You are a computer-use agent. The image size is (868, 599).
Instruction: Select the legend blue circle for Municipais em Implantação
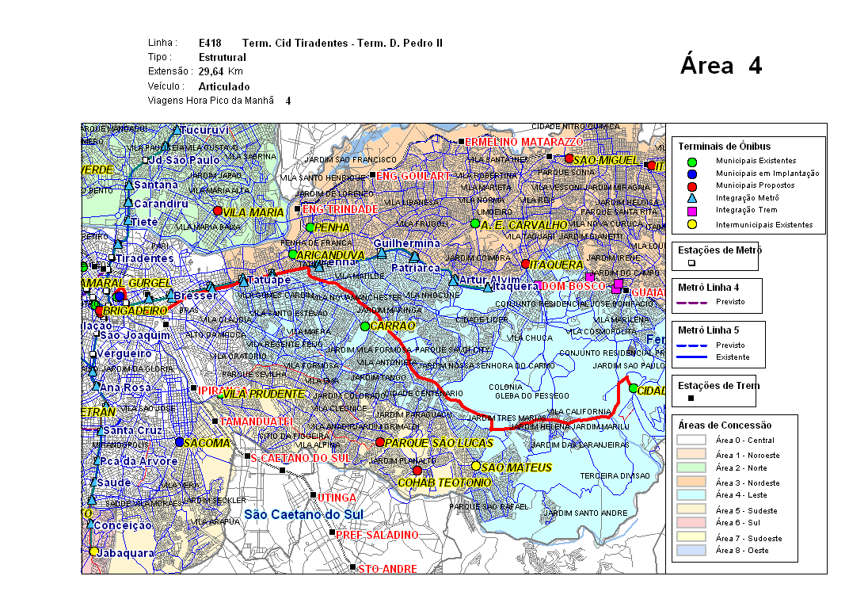pyautogui.click(x=692, y=174)
